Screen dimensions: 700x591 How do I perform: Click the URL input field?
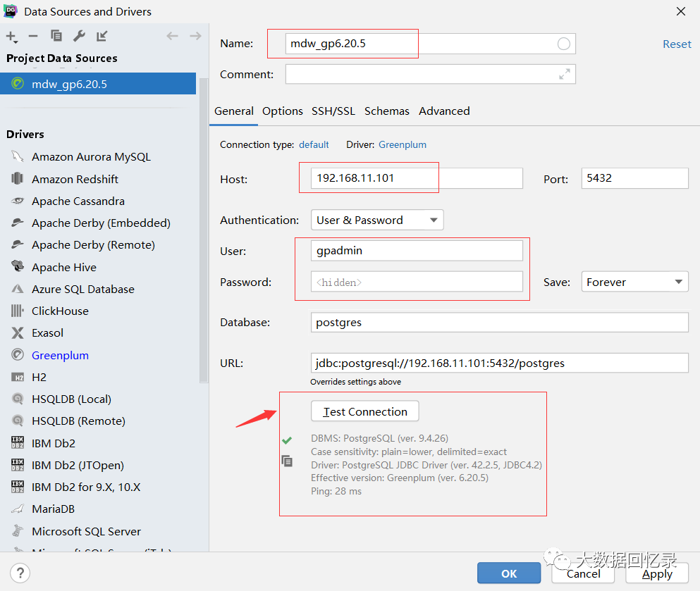pos(499,363)
